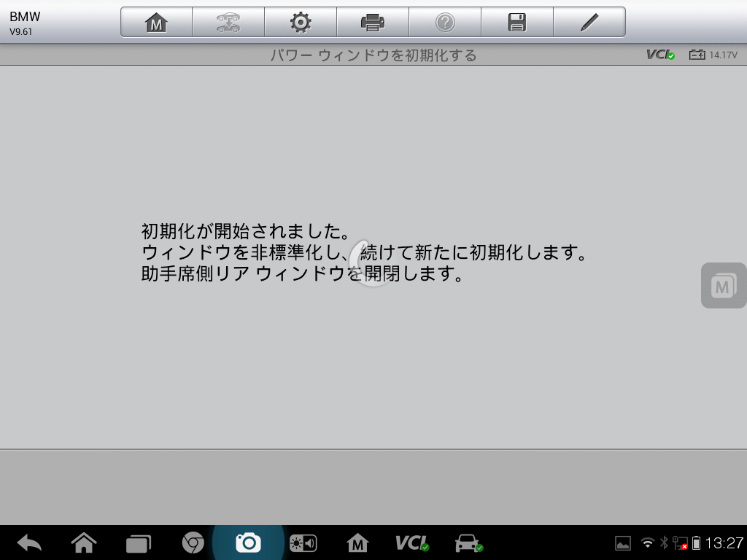Return home with the Android home button
This screenshot has width=747, height=560.
pos(82,542)
